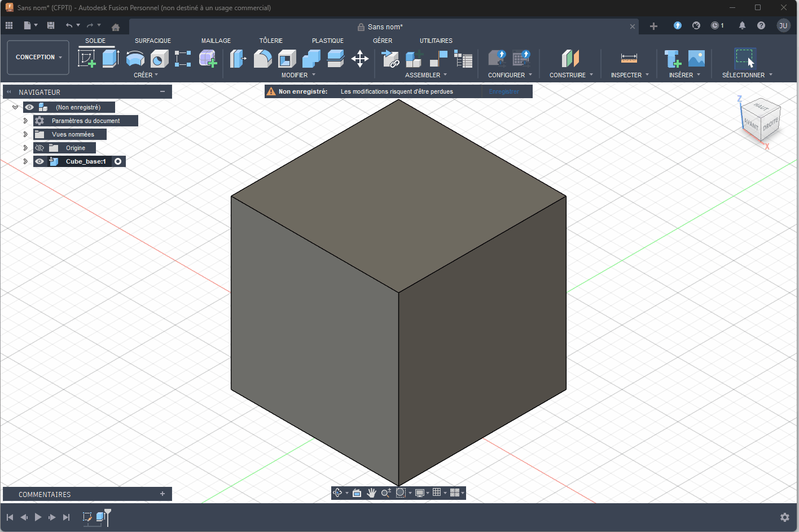Click the Enregistrer link in warning banner

point(503,91)
